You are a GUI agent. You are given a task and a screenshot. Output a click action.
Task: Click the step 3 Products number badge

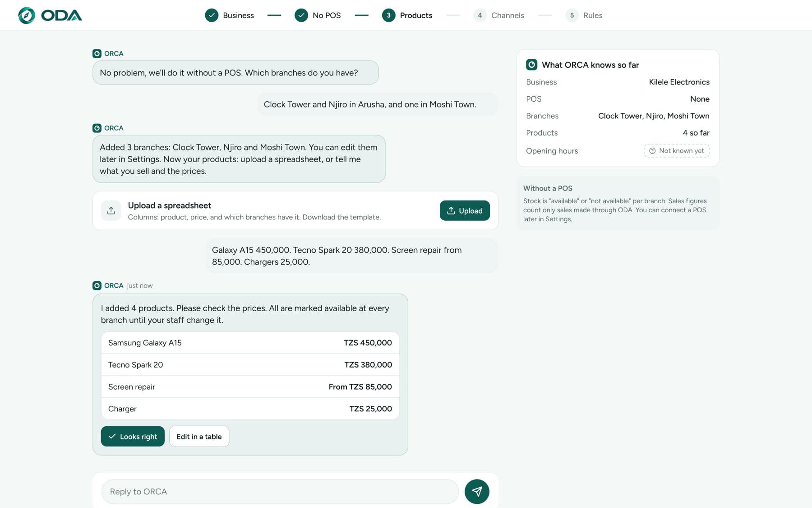pyautogui.click(x=388, y=15)
